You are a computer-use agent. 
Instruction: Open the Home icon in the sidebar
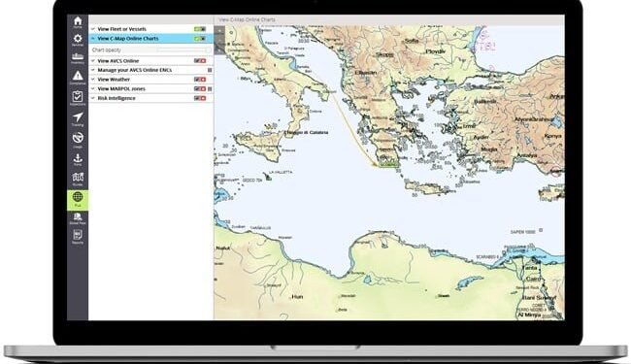coord(78,21)
